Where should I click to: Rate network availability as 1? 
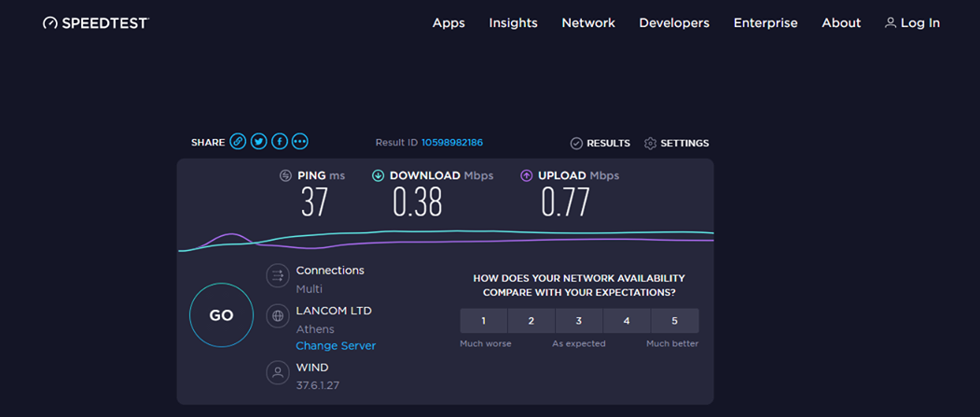(x=484, y=321)
